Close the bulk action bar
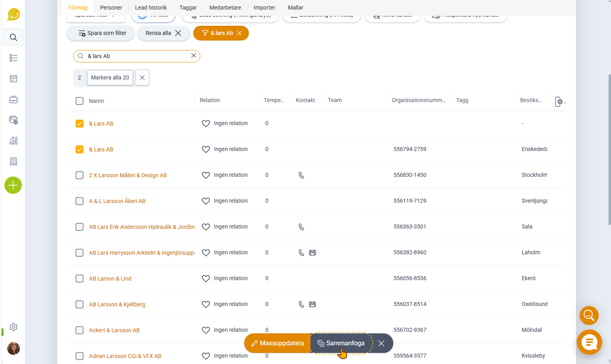Screen dimensions: 611x364 tap(381, 343)
